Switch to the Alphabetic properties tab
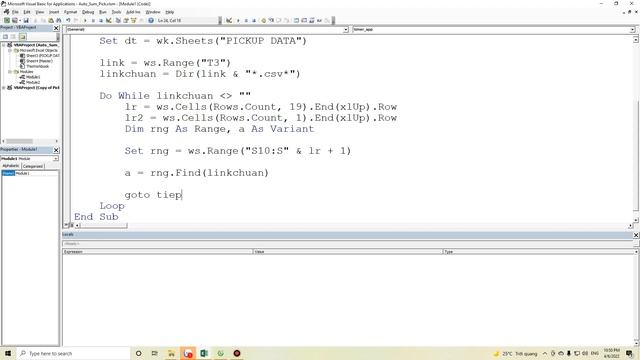This screenshot has width=640, height=360. coord(11,166)
